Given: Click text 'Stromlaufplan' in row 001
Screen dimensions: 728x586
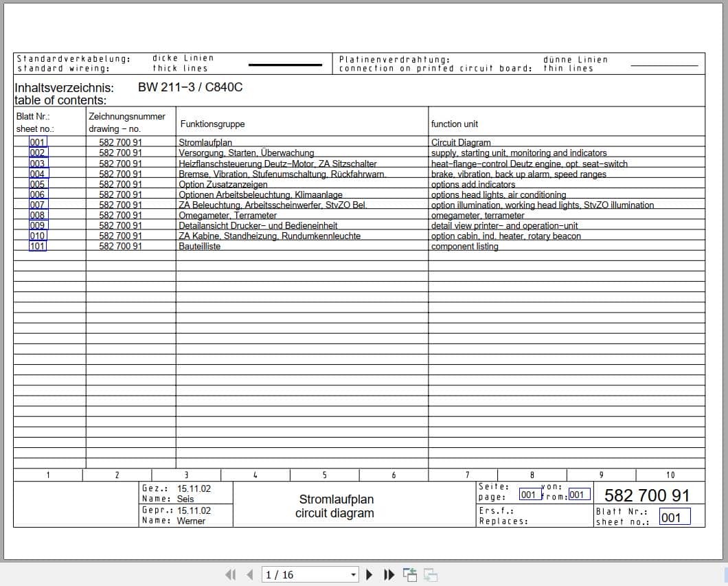Looking at the screenshot, I should tap(205, 143).
